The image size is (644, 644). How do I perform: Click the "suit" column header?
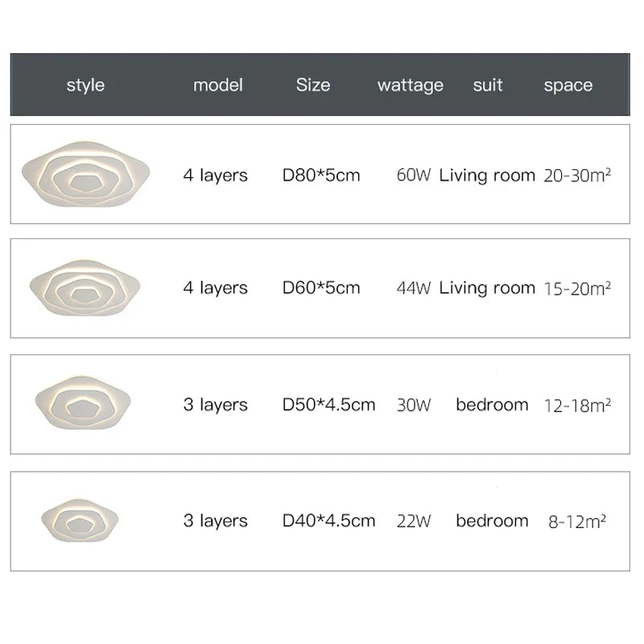point(488,85)
